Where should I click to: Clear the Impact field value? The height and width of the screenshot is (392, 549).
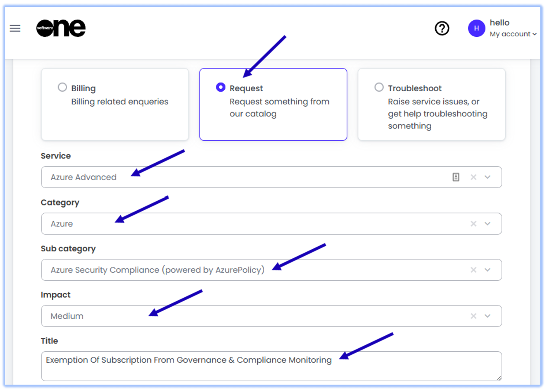click(473, 316)
